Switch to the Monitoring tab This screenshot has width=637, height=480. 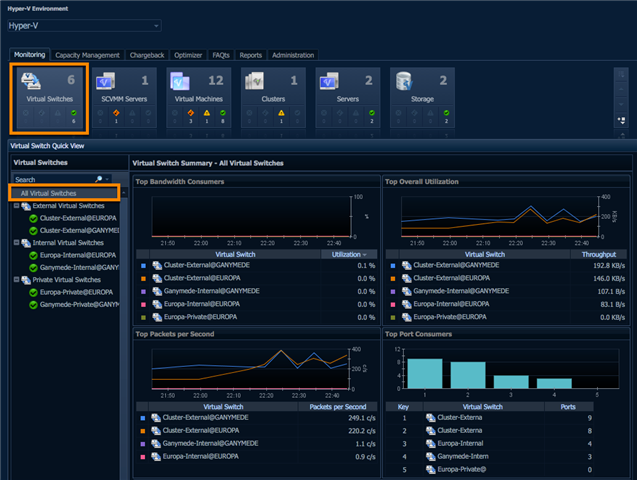30,54
